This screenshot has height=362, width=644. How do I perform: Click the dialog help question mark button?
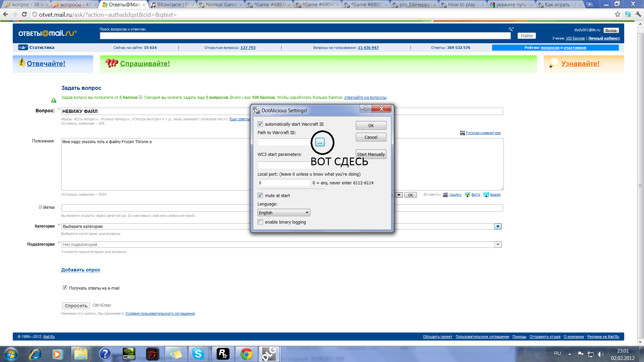366,109
